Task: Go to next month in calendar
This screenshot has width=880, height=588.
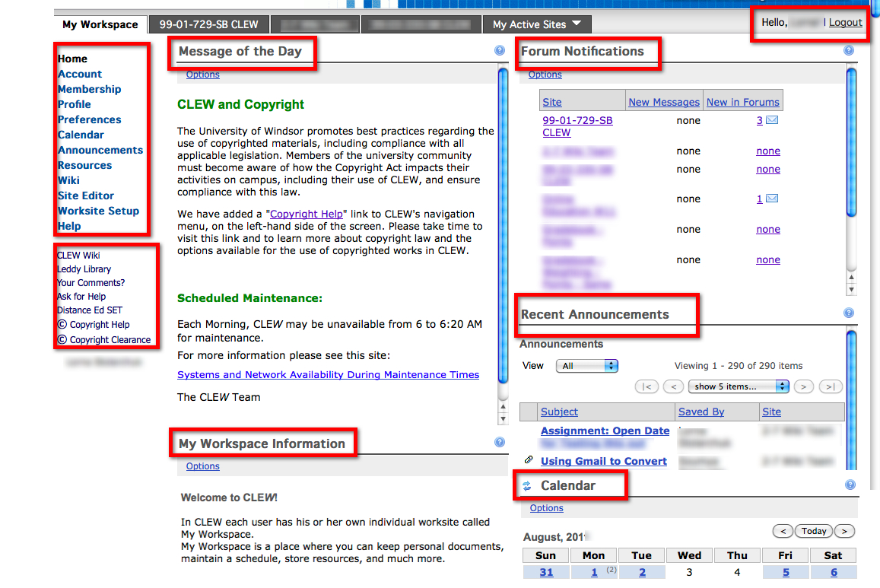Action: 844,531
